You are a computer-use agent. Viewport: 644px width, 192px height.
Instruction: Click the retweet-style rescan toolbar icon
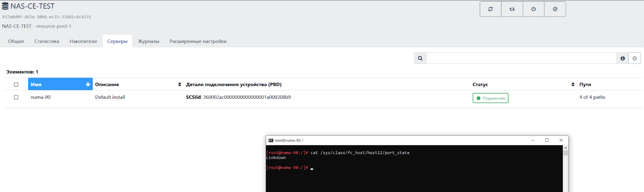pyautogui.click(x=512, y=9)
